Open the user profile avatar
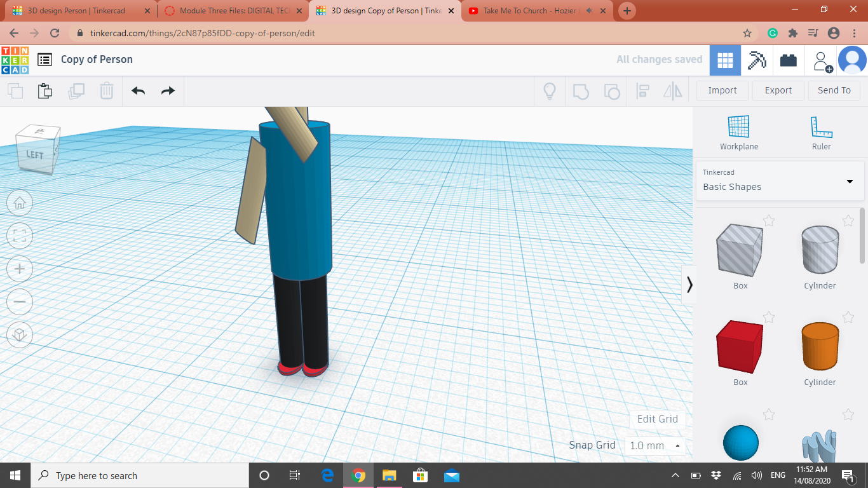 click(x=852, y=60)
